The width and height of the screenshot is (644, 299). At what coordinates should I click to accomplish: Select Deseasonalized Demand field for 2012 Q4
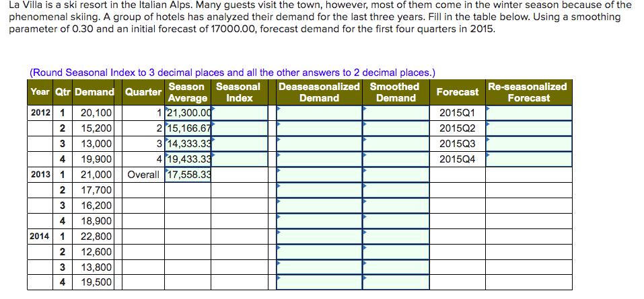319,159
